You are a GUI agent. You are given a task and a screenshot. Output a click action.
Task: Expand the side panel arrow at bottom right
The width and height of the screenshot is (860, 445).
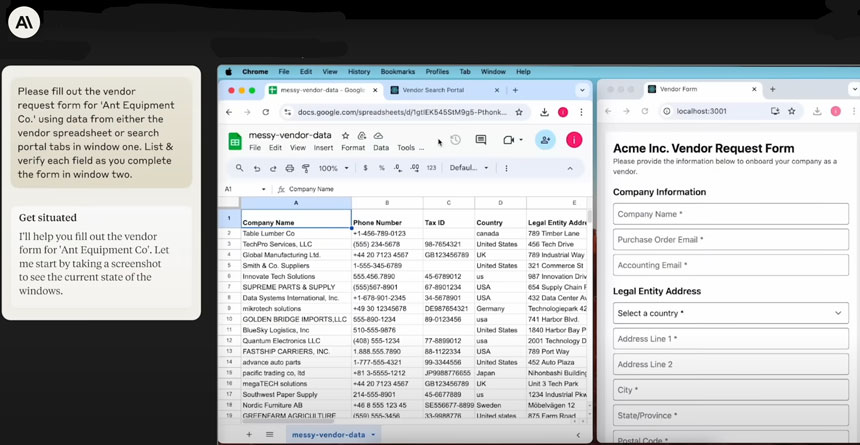578,435
